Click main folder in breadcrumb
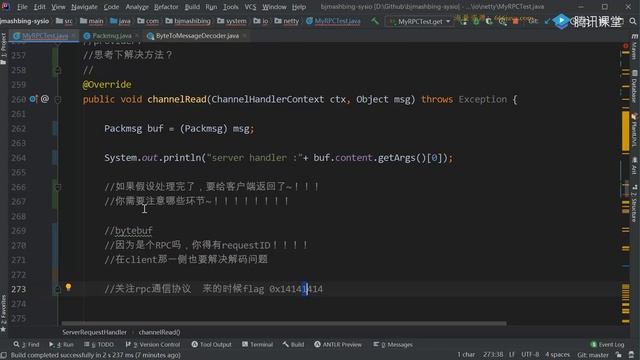The image size is (640, 360). tap(92, 21)
